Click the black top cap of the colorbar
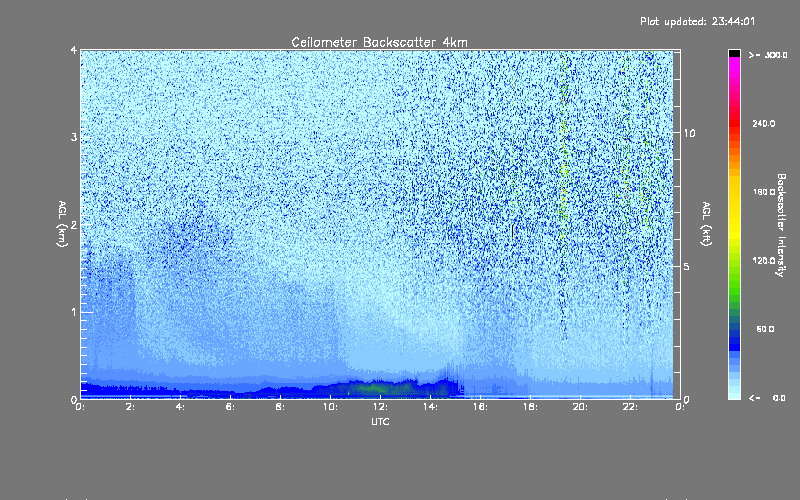The image size is (800, 500). (734, 53)
